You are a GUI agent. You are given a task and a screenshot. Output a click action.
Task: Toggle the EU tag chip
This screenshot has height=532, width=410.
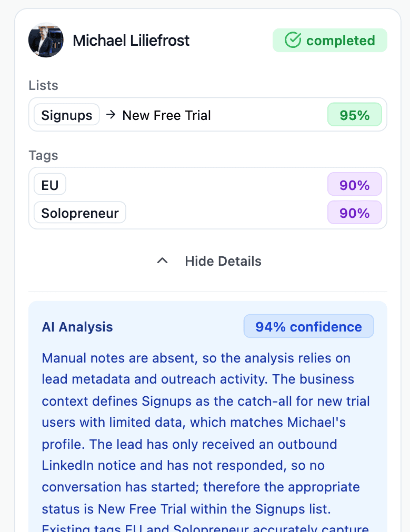[x=49, y=184]
